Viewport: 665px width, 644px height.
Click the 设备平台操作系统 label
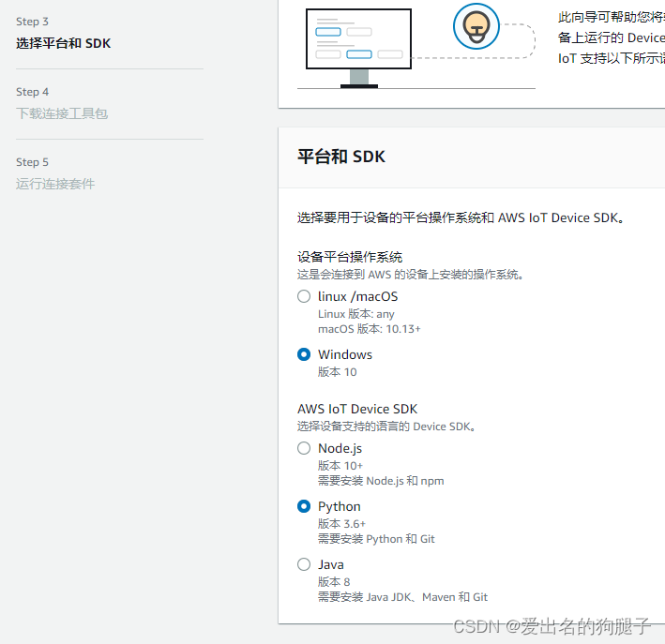[350, 257]
